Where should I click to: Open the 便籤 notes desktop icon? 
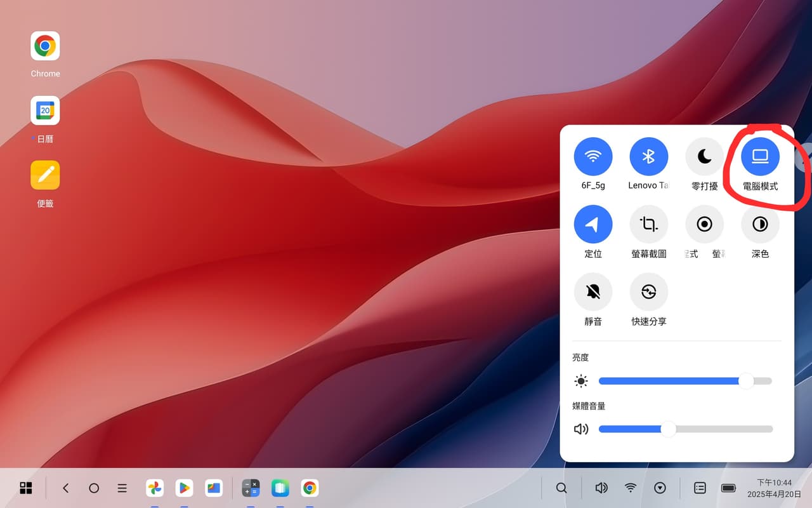(x=45, y=175)
